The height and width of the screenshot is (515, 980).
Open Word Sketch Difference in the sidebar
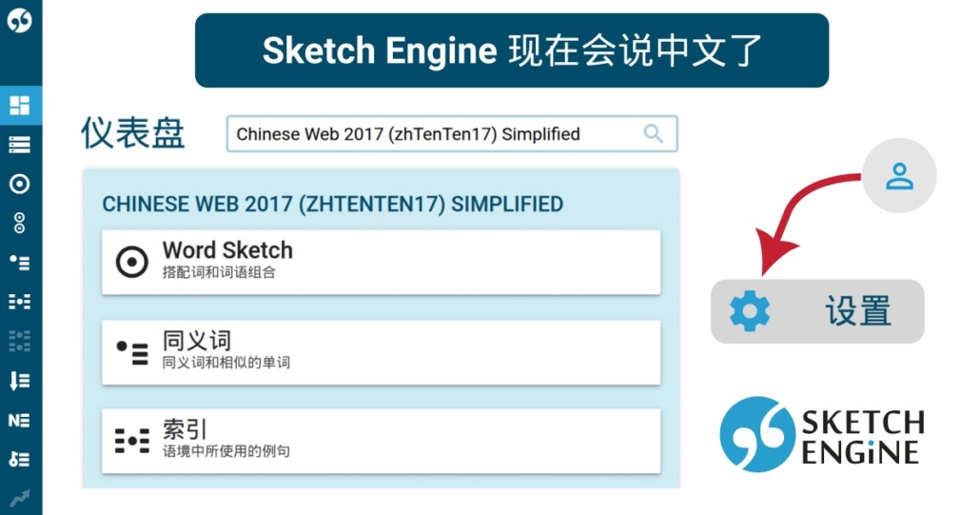[19, 224]
